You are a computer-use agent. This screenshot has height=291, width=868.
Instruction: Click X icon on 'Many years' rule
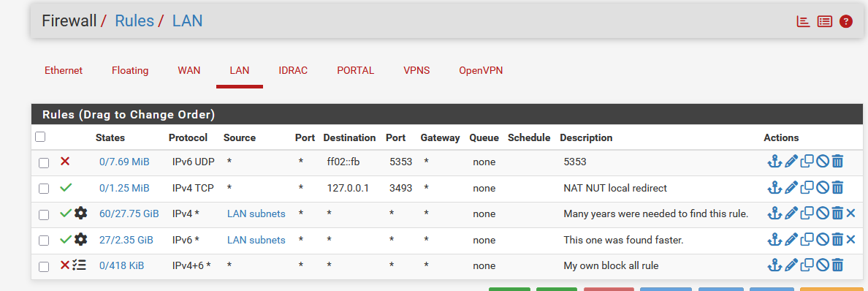click(x=851, y=213)
